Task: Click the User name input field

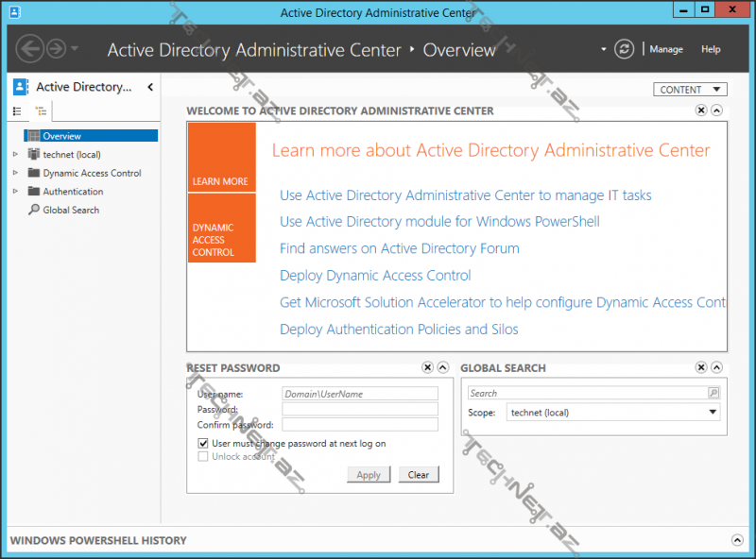Action: pyautogui.click(x=359, y=394)
